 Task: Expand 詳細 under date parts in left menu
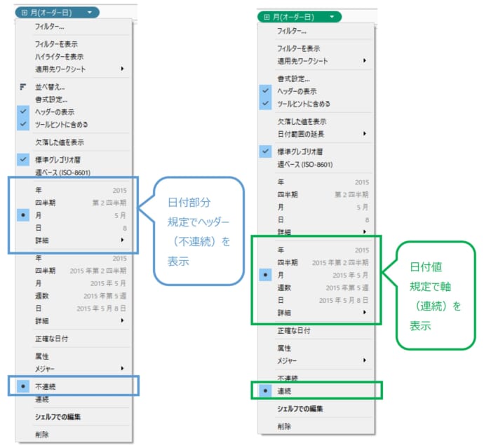pyautogui.click(x=74, y=240)
